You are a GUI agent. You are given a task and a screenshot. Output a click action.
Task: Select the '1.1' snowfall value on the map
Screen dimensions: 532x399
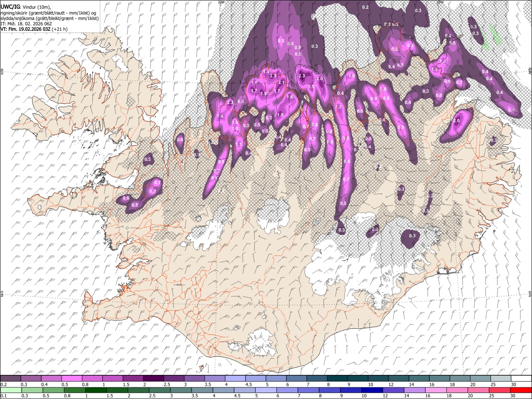coord(239,145)
